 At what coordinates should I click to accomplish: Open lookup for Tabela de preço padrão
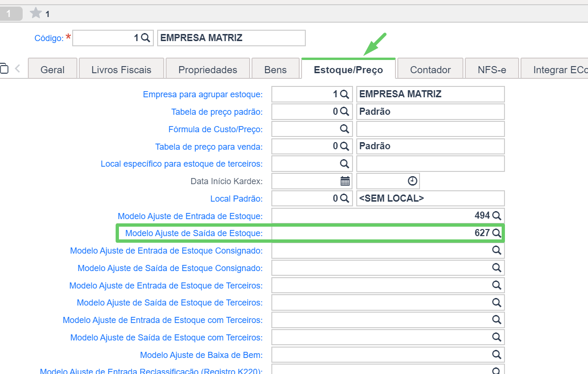coord(344,112)
